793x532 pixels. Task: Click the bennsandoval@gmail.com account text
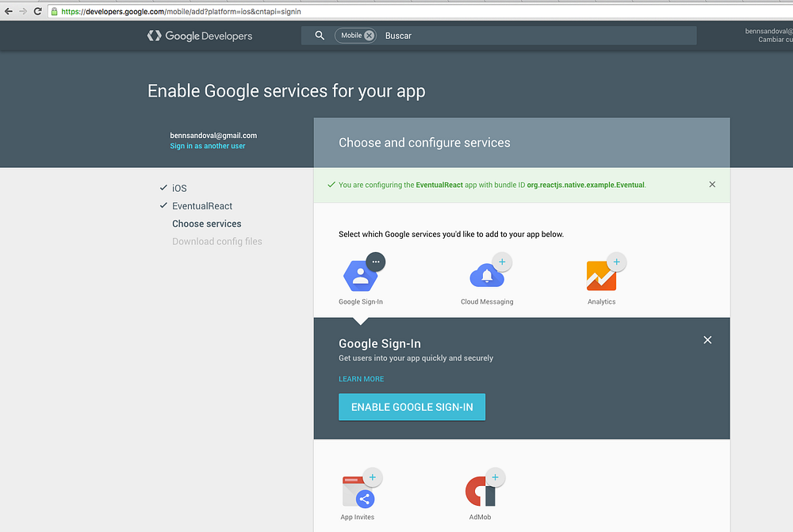[x=213, y=136]
